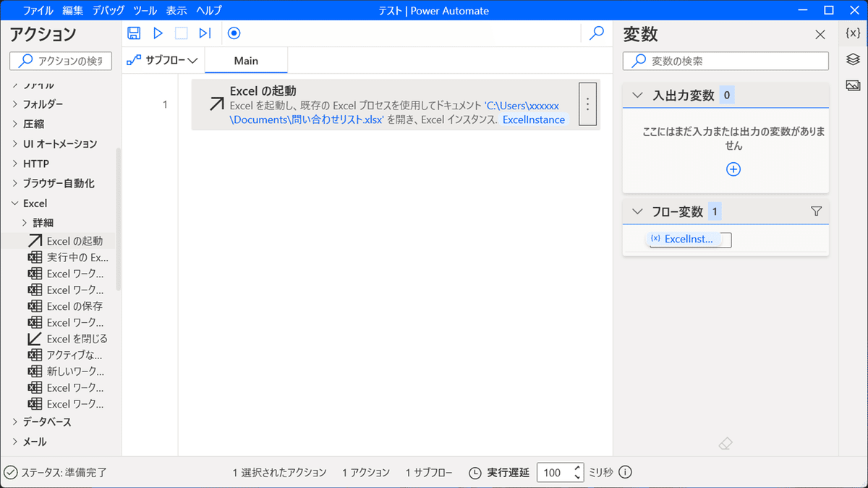The width and height of the screenshot is (868, 488).
Task: Expand the フォルダー action group
Action: (15, 104)
